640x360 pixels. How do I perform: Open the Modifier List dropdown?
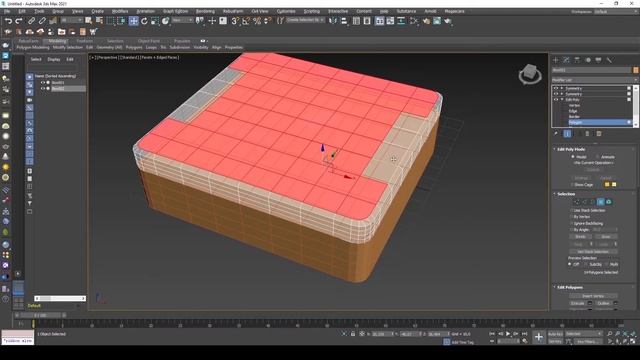(594, 80)
